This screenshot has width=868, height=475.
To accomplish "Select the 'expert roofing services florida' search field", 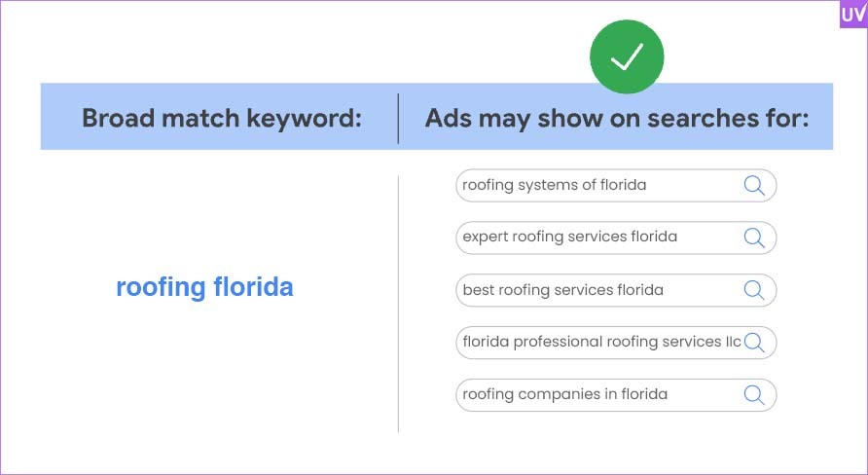I will pyautogui.click(x=616, y=237).
